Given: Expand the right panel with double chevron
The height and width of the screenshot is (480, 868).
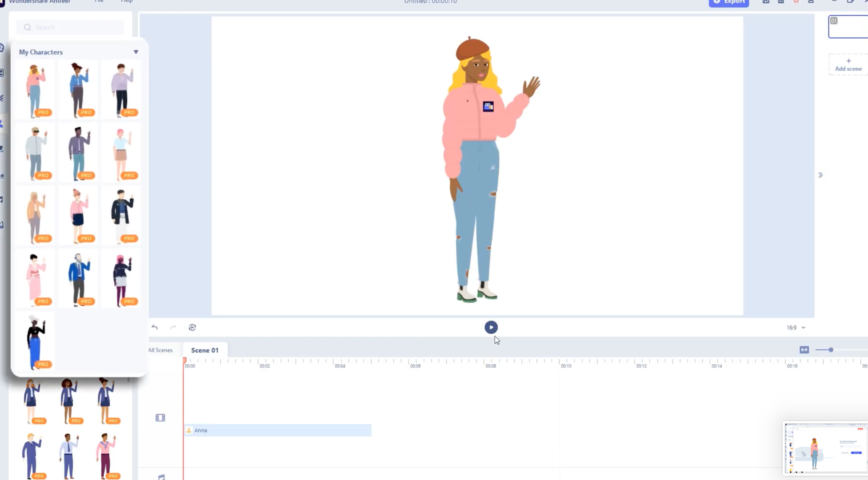Looking at the screenshot, I should coord(820,175).
